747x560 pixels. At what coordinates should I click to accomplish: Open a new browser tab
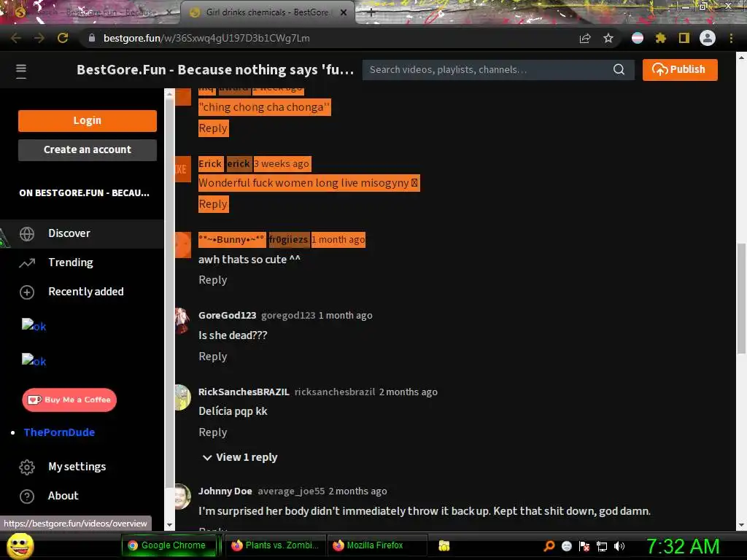(x=371, y=13)
